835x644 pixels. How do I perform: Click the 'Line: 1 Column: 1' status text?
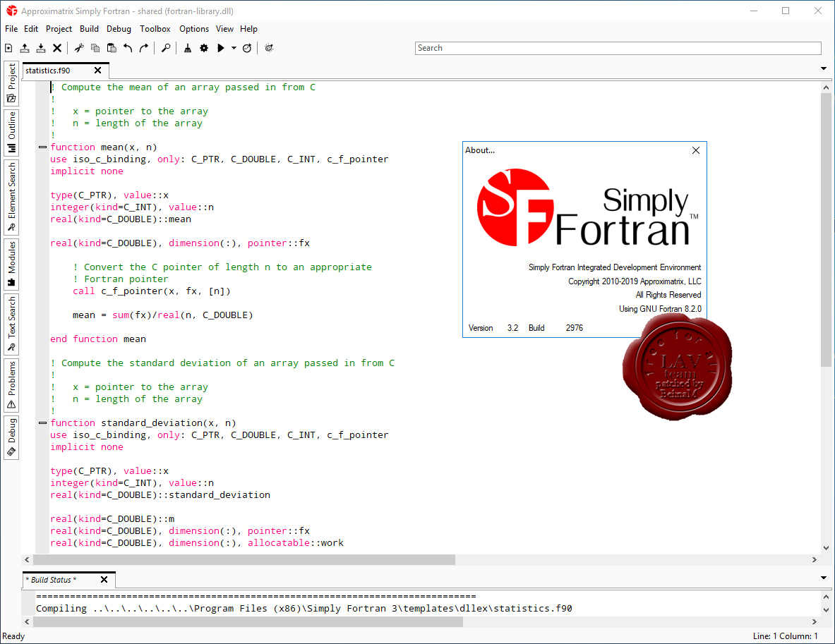coord(785,636)
